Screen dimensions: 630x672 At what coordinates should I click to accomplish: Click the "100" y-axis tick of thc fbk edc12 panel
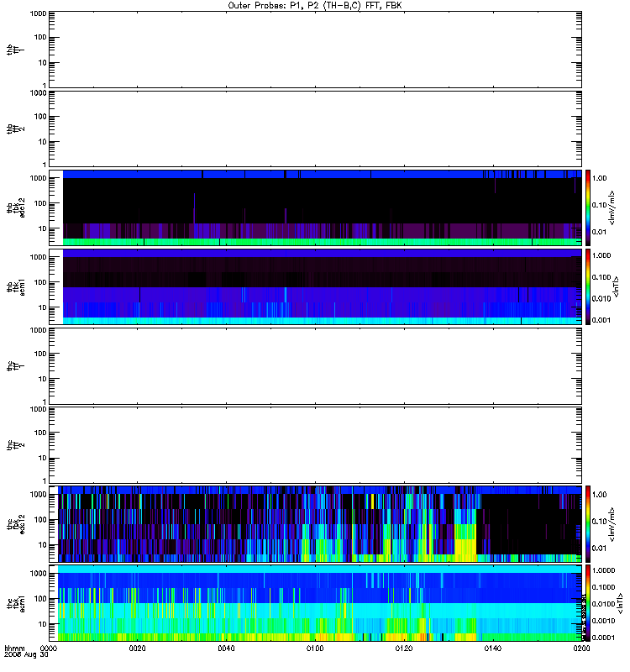coord(40,519)
